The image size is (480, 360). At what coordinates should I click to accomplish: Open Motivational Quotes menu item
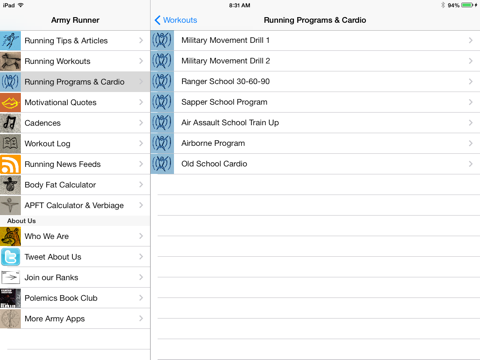coord(75,102)
